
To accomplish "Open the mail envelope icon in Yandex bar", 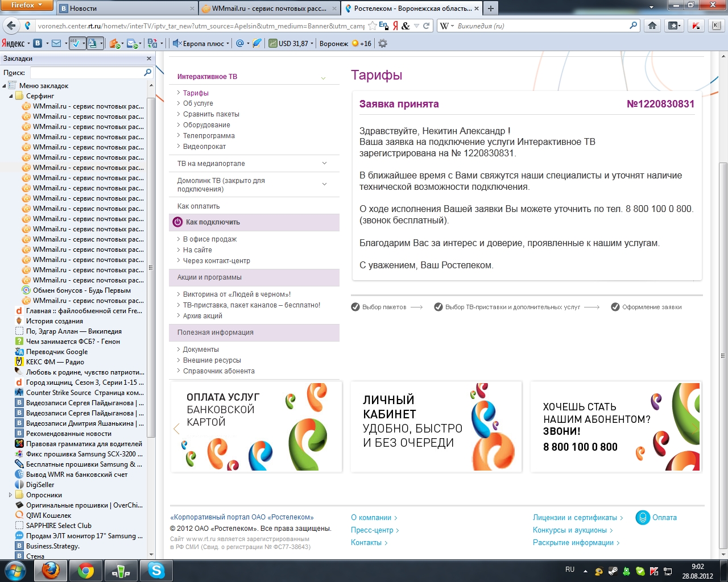I will 56,43.
